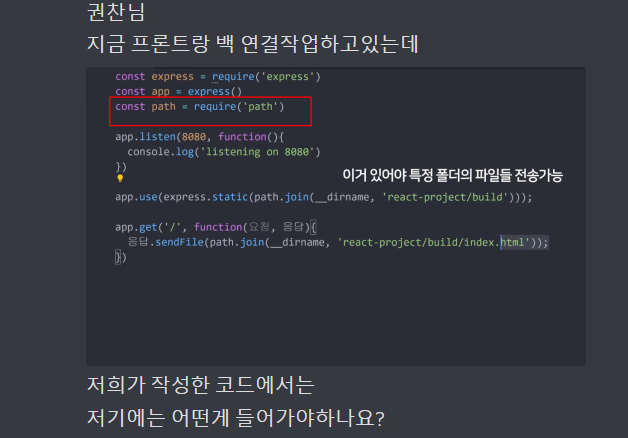The width and height of the screenshot is (628, 438).
Task: Click code line const app = express()
Action: [x=179, y=92]
